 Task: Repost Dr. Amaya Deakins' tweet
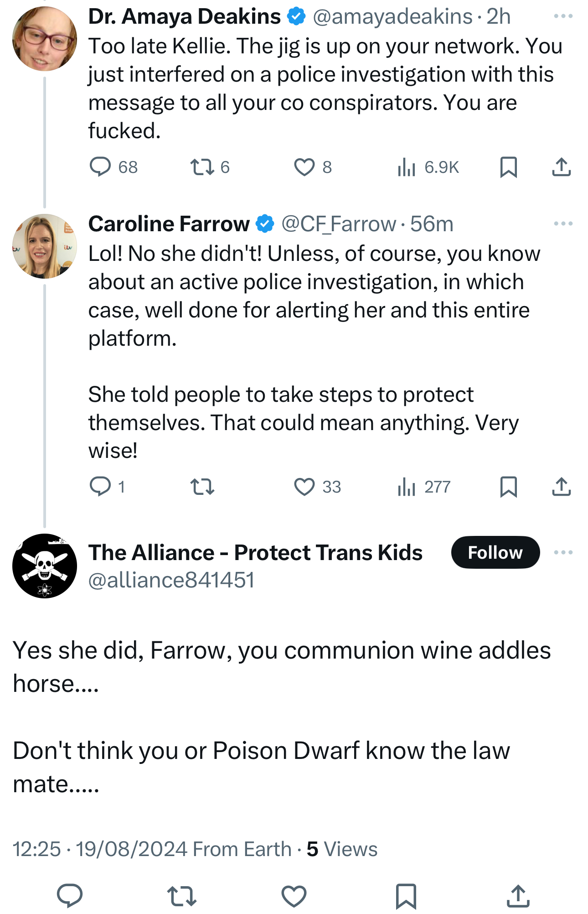[202, 167]
